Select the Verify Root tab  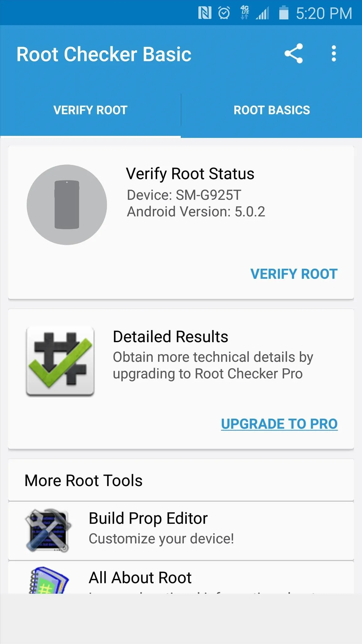pos(90,110)
